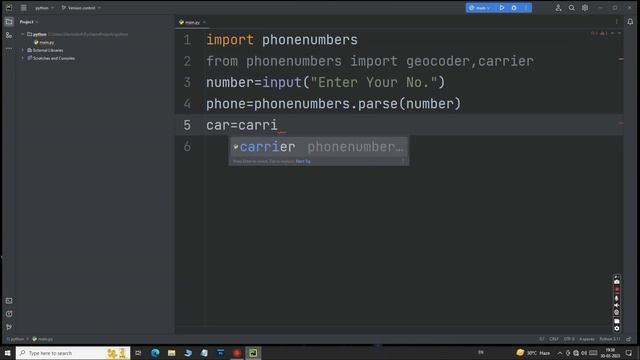
Task: Launch Microsoft Edge from taskbar
Action: tap(155, 353)
